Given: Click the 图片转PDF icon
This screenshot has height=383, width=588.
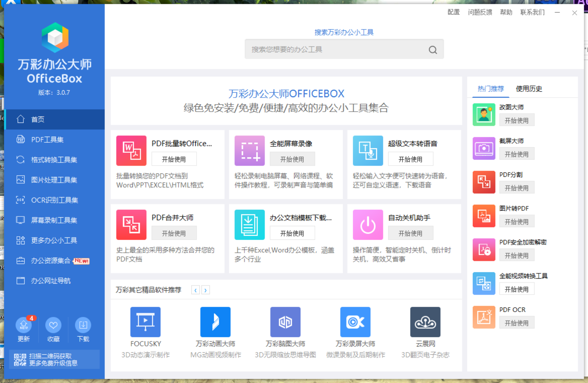Looking at the screenshot, I should 484,216.
